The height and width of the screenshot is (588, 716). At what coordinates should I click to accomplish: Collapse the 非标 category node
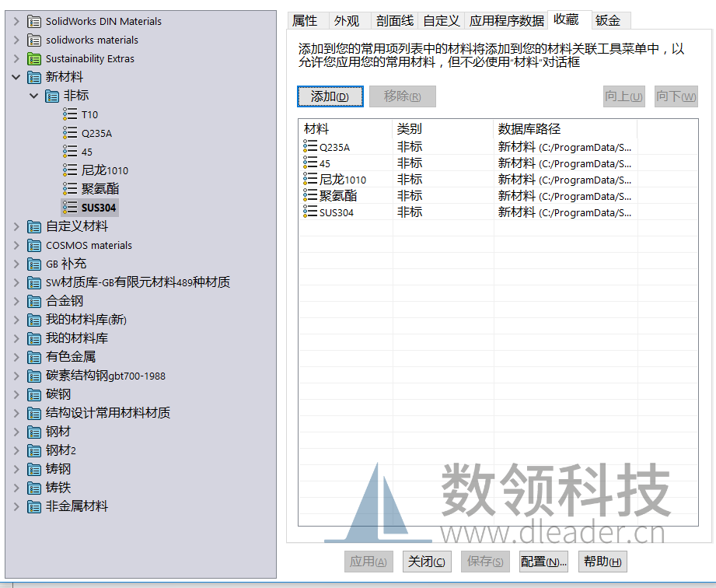pos(33,96)
